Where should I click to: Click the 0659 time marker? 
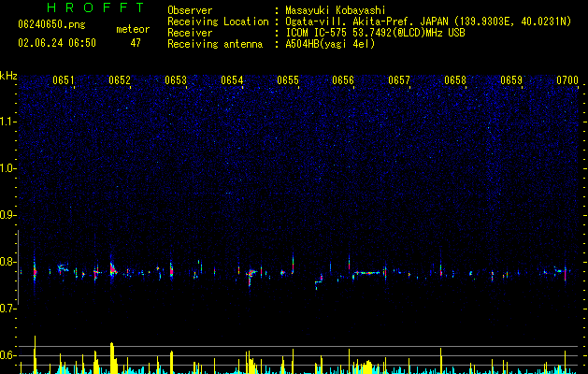[x=511, y=80]
